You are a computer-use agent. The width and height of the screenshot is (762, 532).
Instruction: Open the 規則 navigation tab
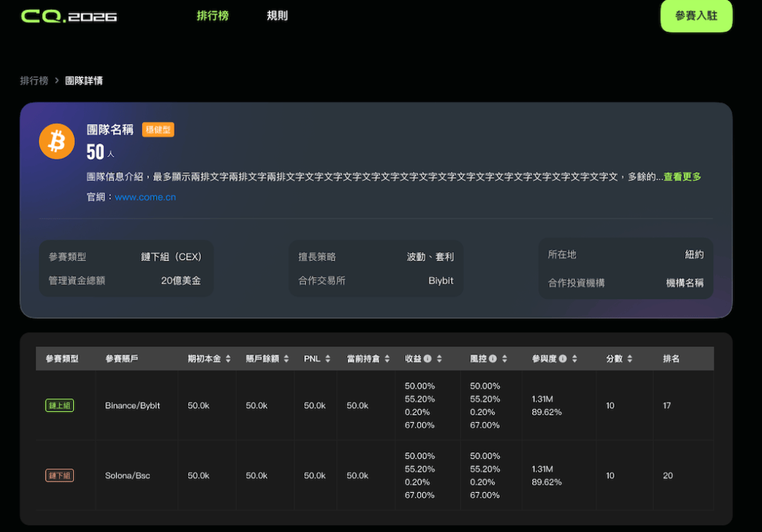point(277,16)
